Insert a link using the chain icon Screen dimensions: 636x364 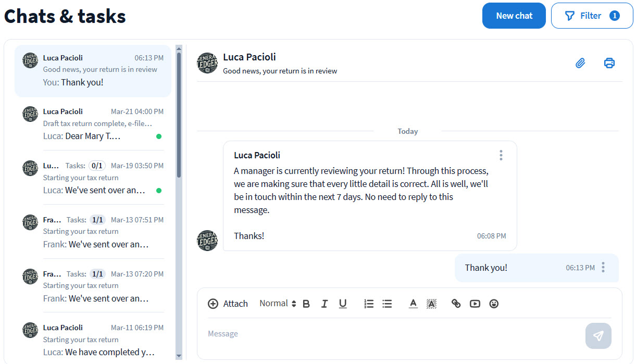(x=456, y=304)
